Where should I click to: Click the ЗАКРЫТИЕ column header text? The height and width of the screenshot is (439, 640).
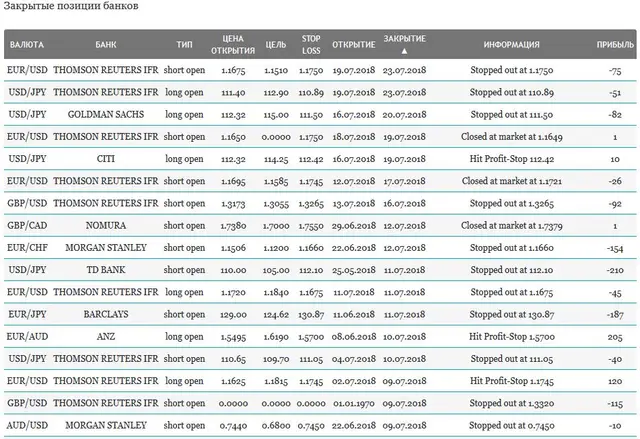(404, 39)
